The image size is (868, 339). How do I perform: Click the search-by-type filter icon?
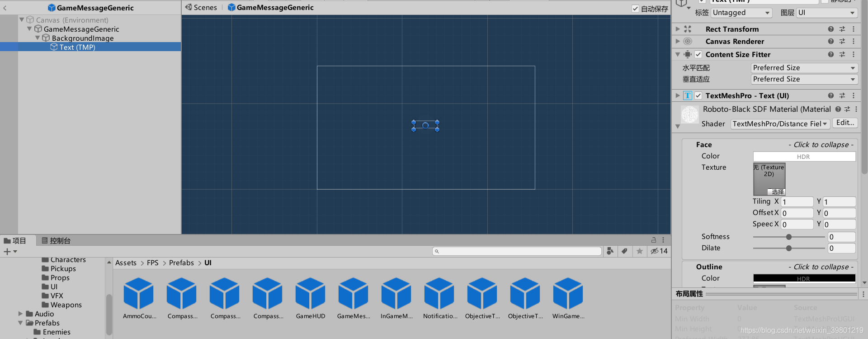[x=610, y=251]
